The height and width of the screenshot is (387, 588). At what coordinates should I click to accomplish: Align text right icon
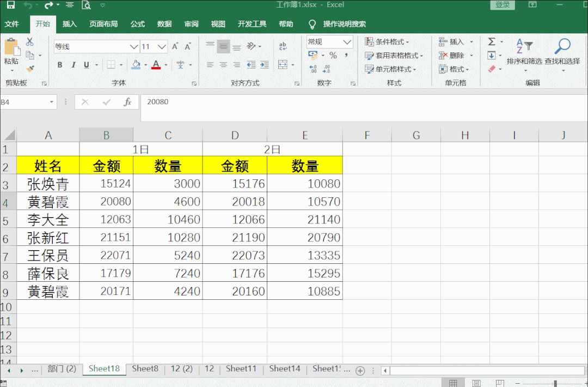(237, 64)
